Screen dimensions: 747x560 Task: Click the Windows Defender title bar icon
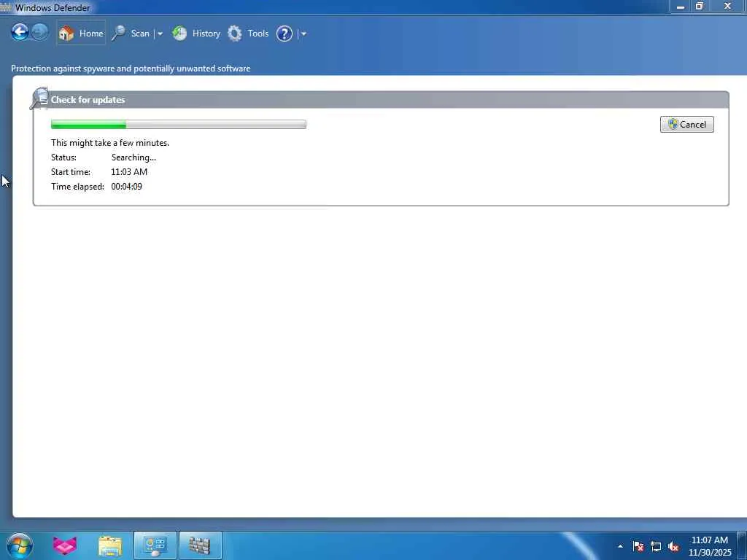point(5,7)
